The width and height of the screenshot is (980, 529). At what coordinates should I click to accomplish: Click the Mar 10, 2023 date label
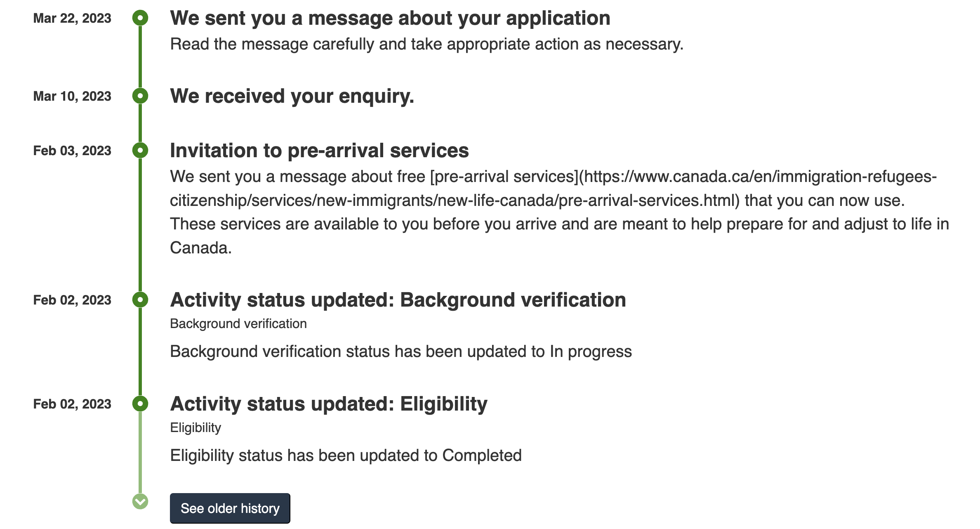[x=72, y=97]
